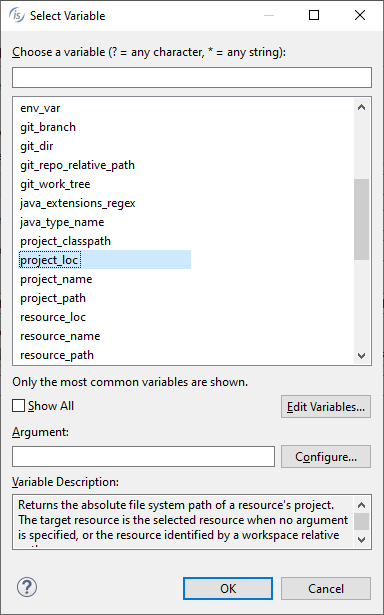This screenshot has width=384, height=615.
Task: Click the variable list scroll up arrow
Action: 361,107
